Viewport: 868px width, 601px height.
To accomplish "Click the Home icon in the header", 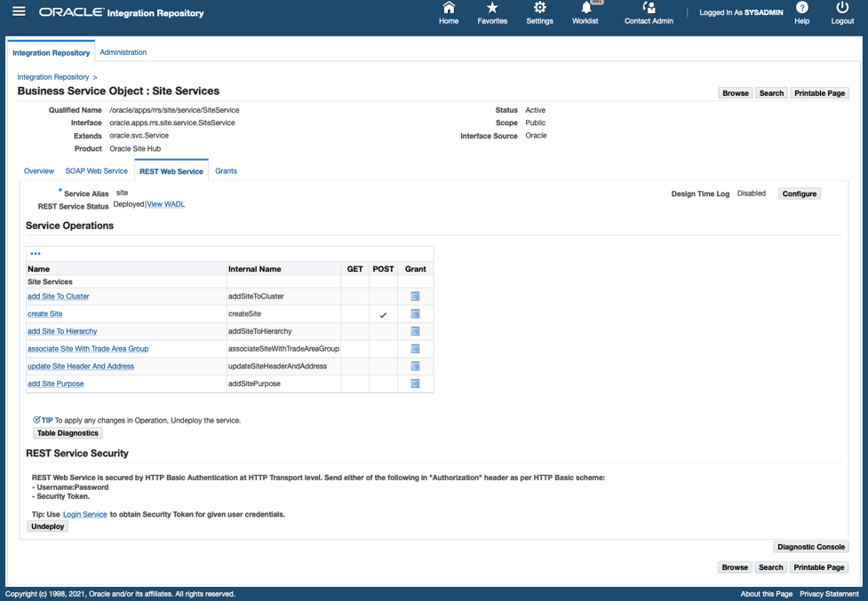I will point(449,12).
